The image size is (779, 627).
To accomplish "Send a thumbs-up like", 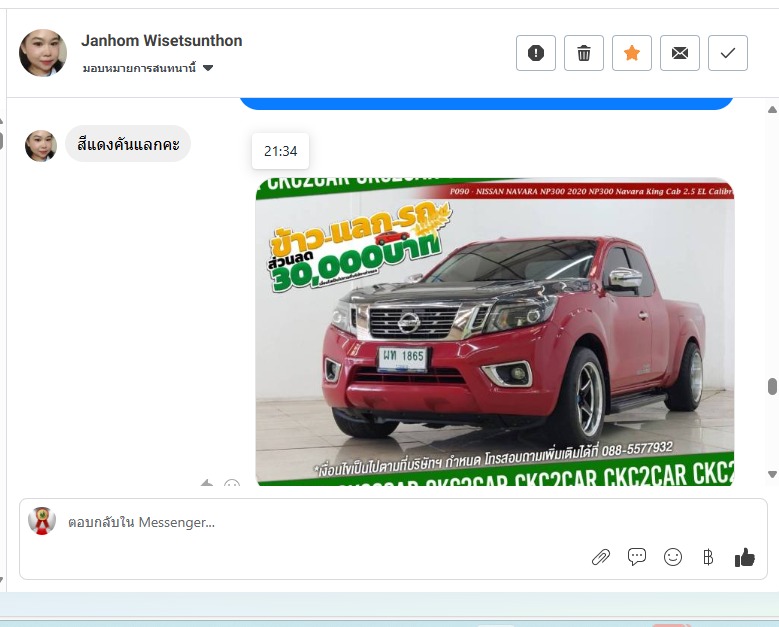I will click(744, 557).
